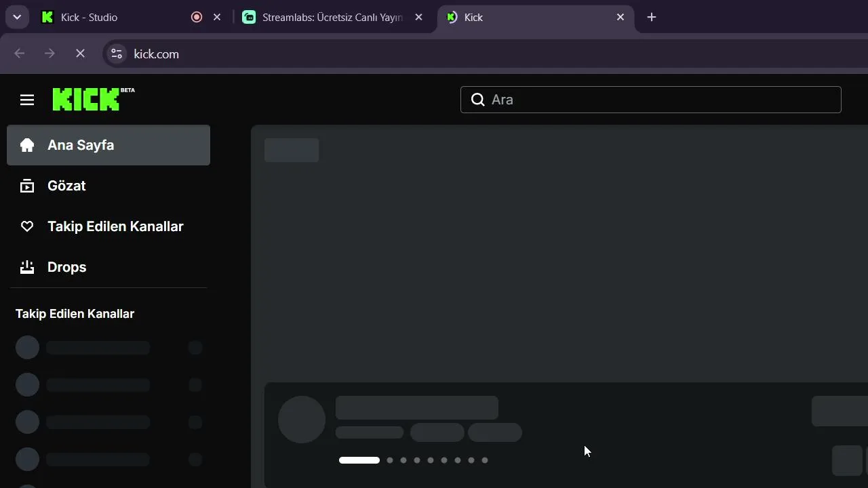Toggle the Kick sidebar hamburger menu
This screenshot has height=488, width=868.
(x=27, y=100)
